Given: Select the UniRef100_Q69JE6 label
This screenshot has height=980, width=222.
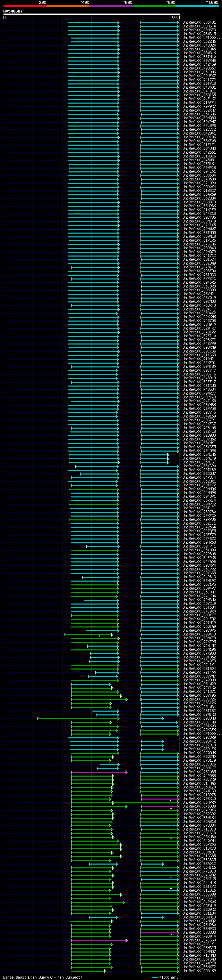Looking at the screenshot, I should tap(199, 749).
